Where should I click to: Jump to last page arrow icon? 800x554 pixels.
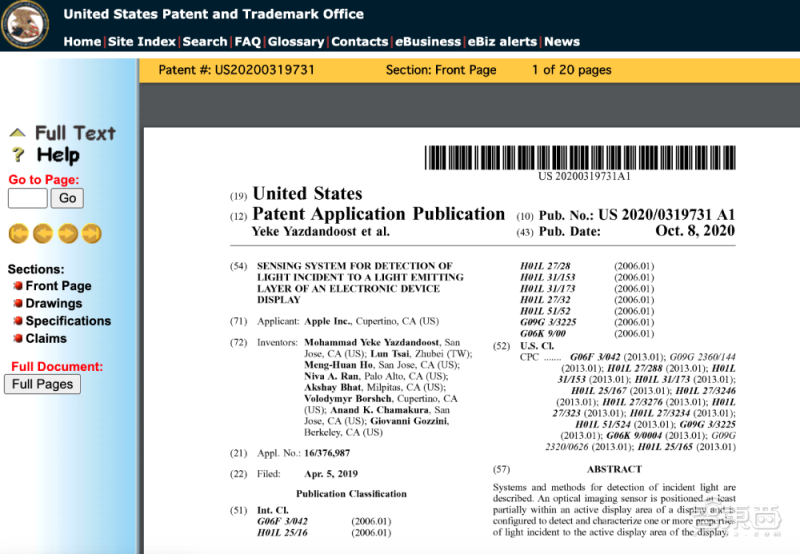[x=92, y=234]
